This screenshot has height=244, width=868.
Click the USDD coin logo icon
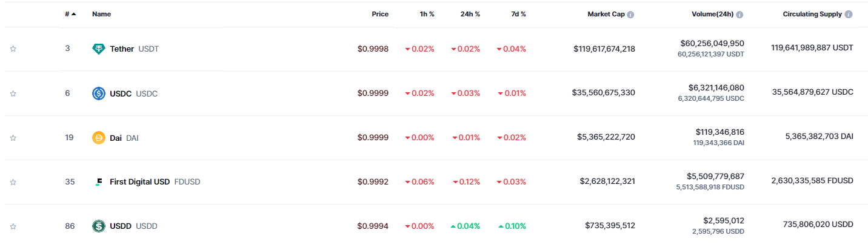coord(99,226)
